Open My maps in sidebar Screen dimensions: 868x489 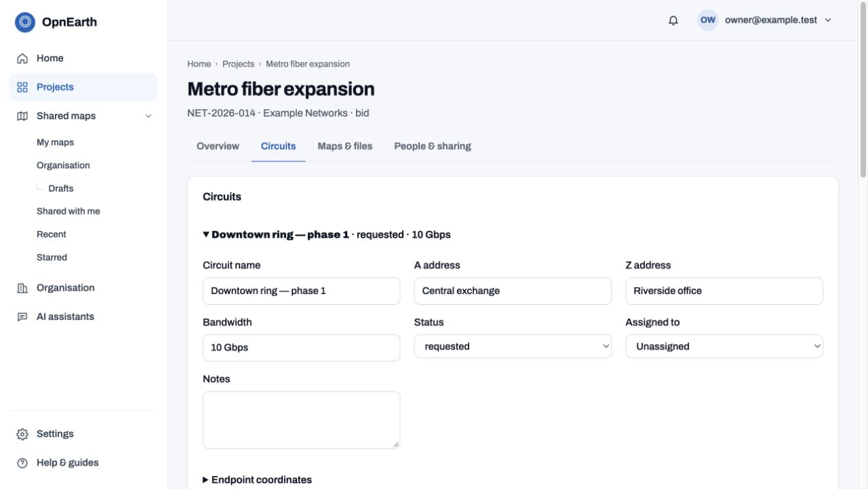[55, 142]
